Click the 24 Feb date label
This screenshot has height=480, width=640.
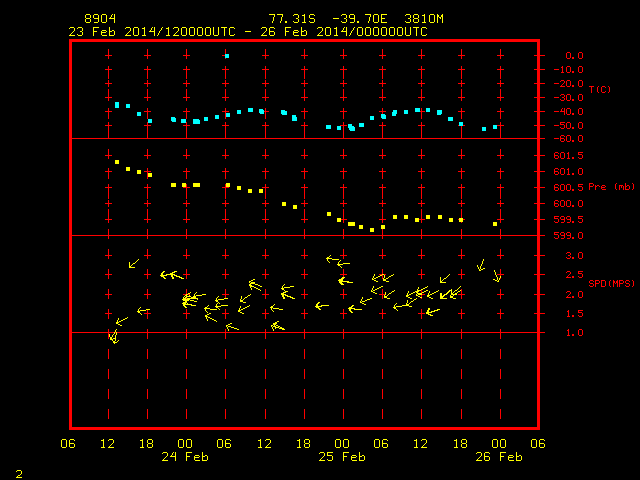pos(185,457)
